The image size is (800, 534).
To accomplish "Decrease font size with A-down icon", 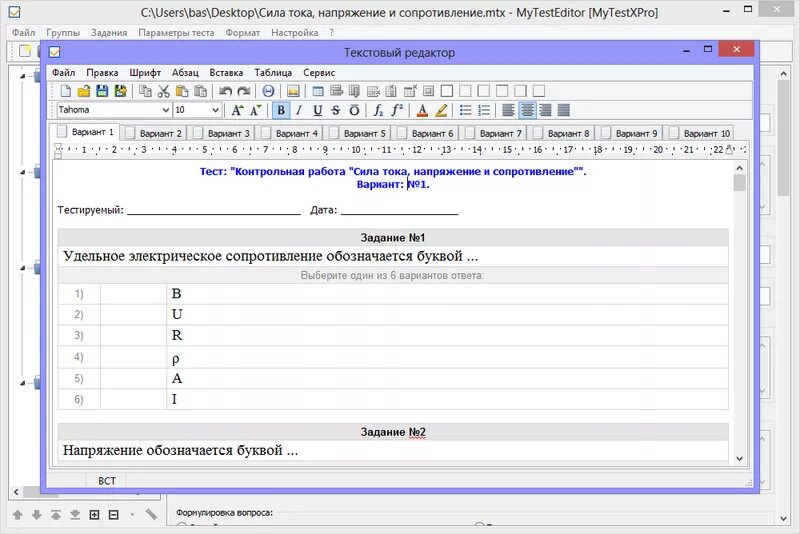I will point(255,110).
